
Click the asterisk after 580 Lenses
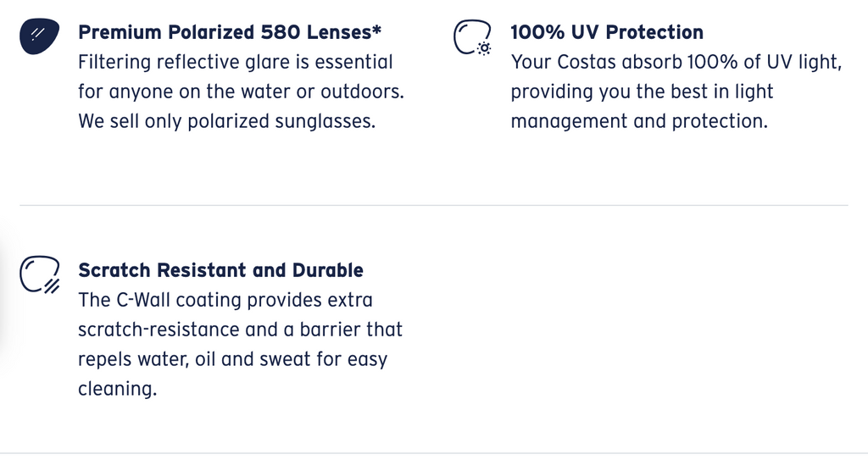377,29
